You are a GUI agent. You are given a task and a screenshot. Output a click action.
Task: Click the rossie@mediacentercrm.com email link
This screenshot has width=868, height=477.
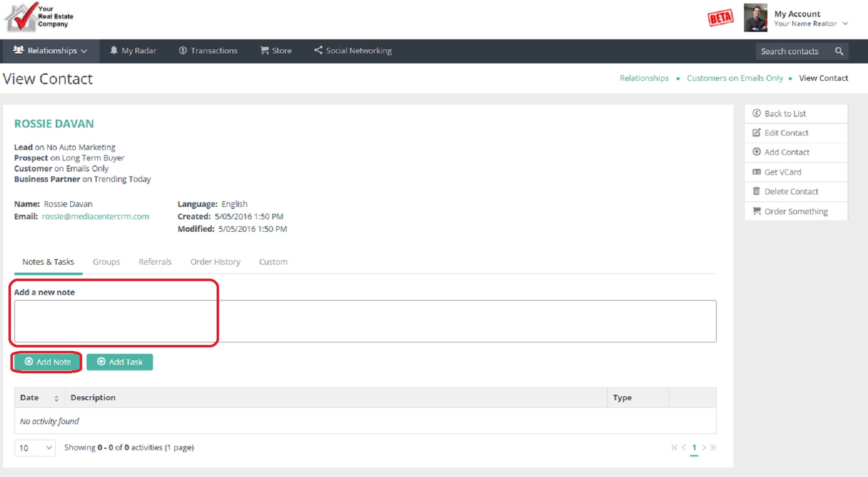(96, 216)
